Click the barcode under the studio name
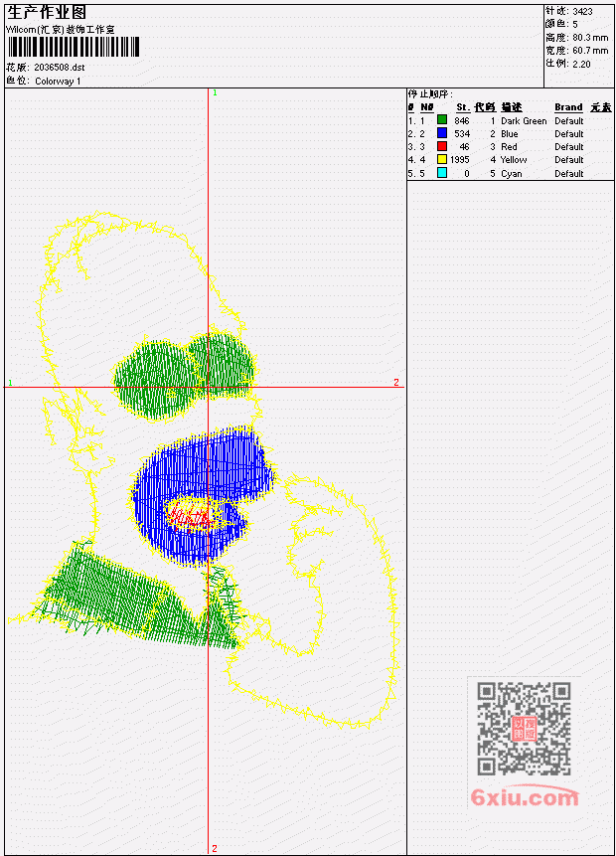The width and height of the screenshot is (616, 856). point(74,47)
